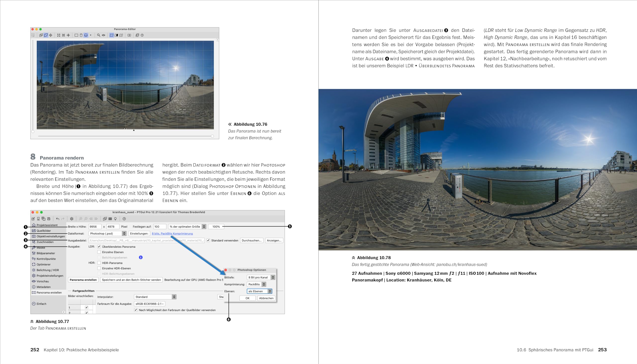Click 'Speichern und an den Batch-Stitcher senden'
Viewport: 637px width, 364px height.
point(131,280)
